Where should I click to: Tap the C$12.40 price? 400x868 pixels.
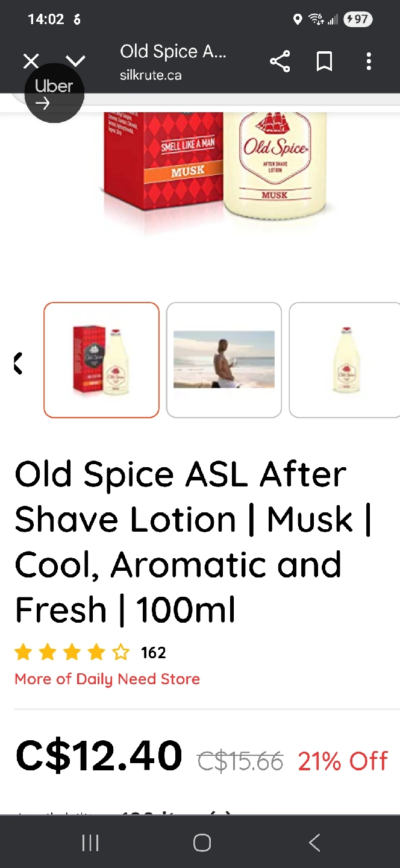click(x=99, y=755)
